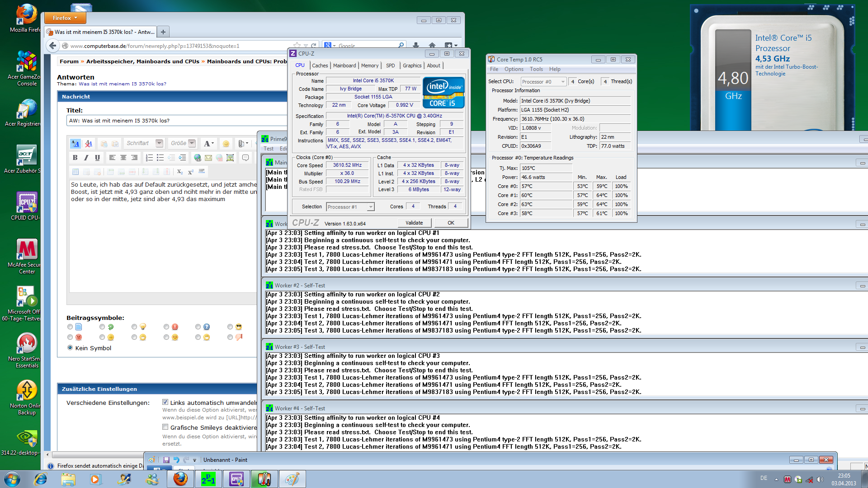Increase indent in the forum editor
The height and width of the screenshot is (488, 868).
[182, 158]
